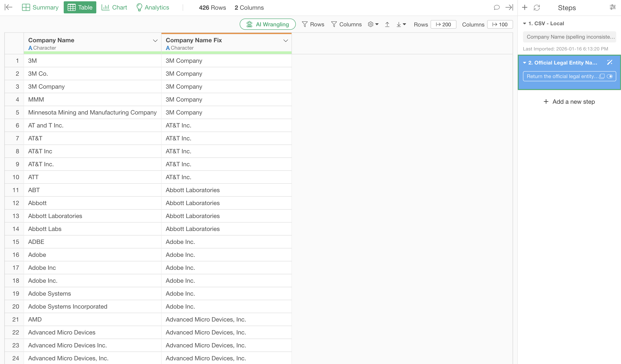
Task: Open the gear settings dropdown in toolbar
Action: coord(373,24)
